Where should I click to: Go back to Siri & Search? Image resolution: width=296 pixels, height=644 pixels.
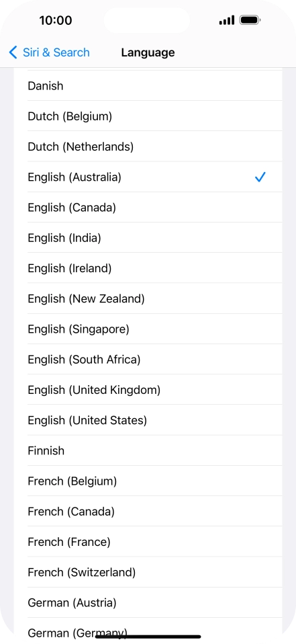[x=49, y=52]
